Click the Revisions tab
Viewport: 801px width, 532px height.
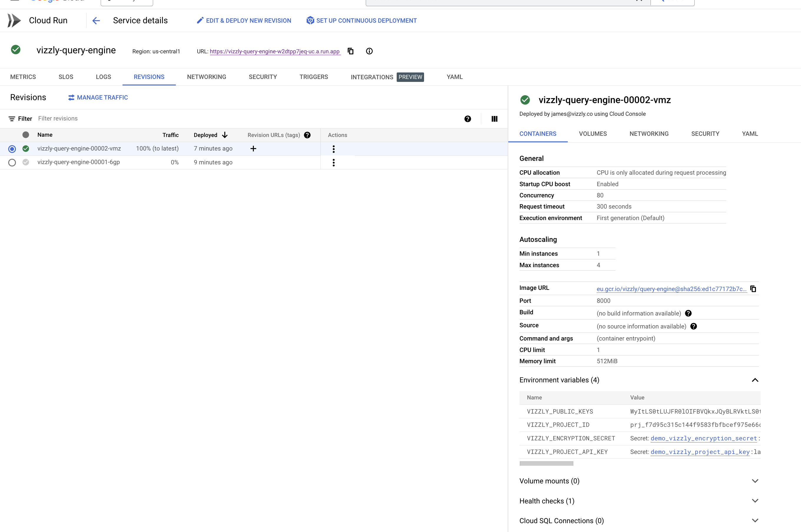click(149, 77)
